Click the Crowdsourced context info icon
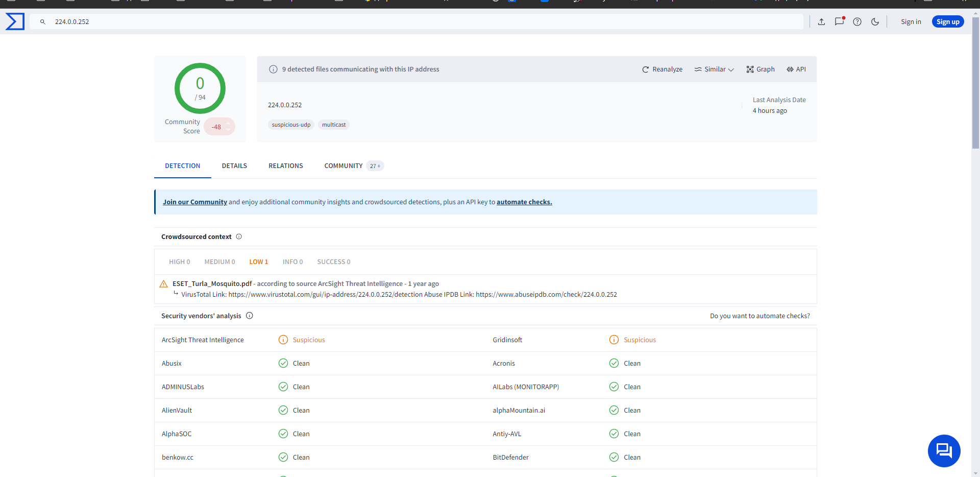 click(x=239, y=236)
